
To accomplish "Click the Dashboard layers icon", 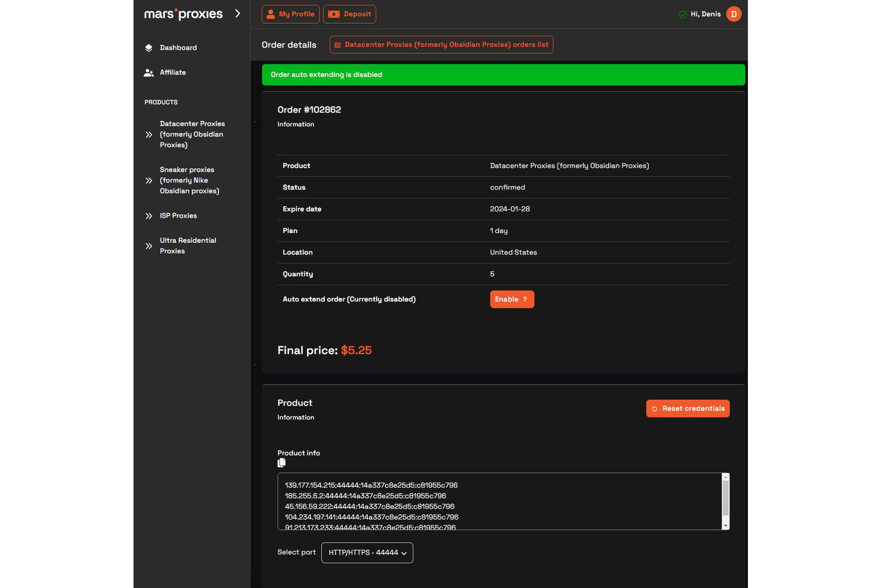I will [149, 48].
